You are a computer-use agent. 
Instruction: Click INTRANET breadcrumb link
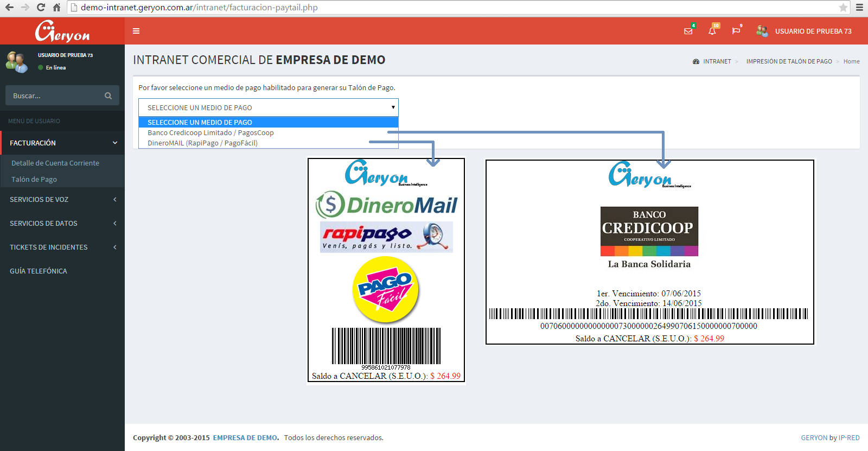click(717, 61)
